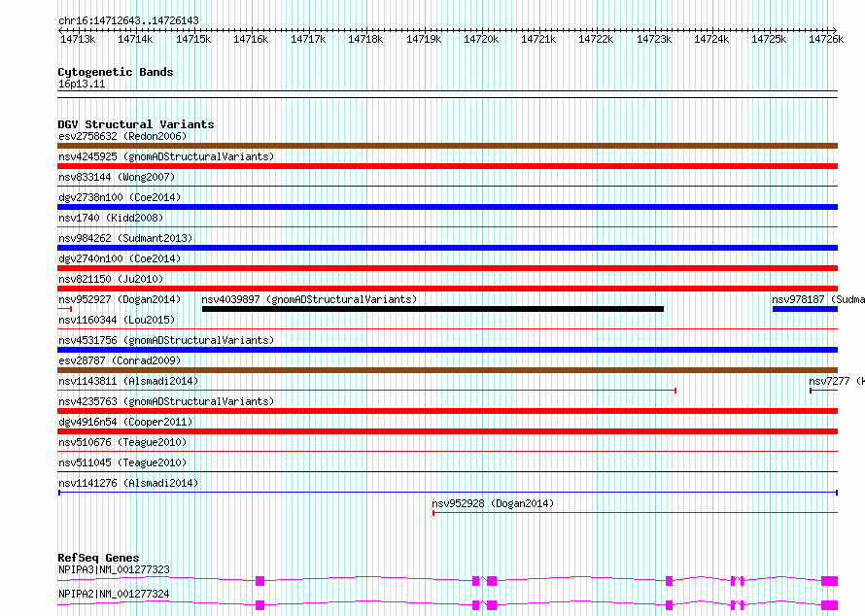Open nsv1160344 (Lou2015) variant label
Image resolution: width=865 pixels, height=616 pixels.
[117, 320]
